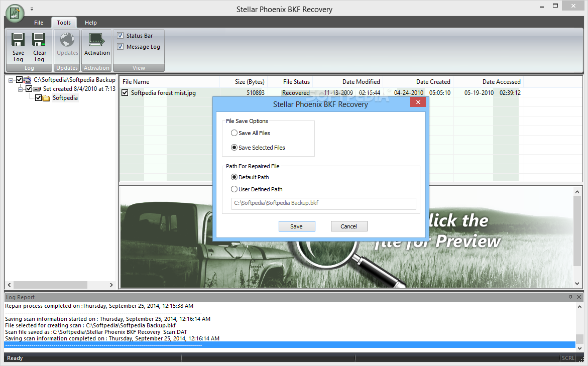Click the Save button in dialog
588x366 pixels.
coord(297,226)
